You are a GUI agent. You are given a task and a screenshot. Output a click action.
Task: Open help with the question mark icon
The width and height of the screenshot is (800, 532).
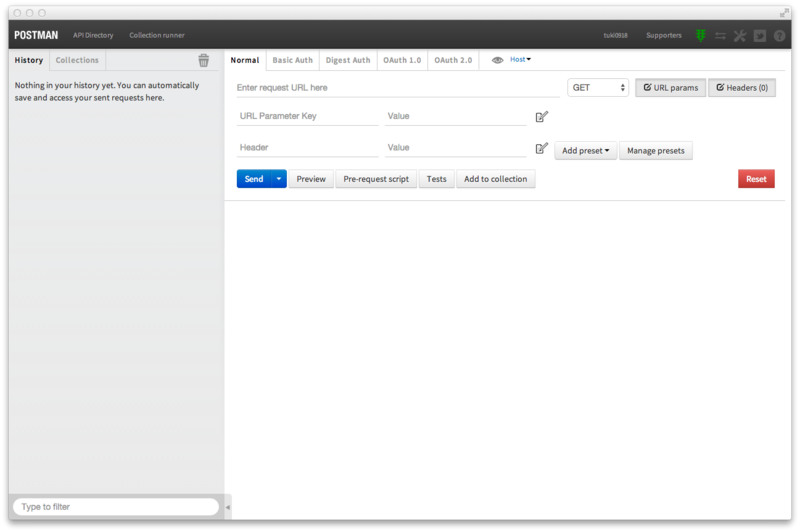[x=779, y=35]
